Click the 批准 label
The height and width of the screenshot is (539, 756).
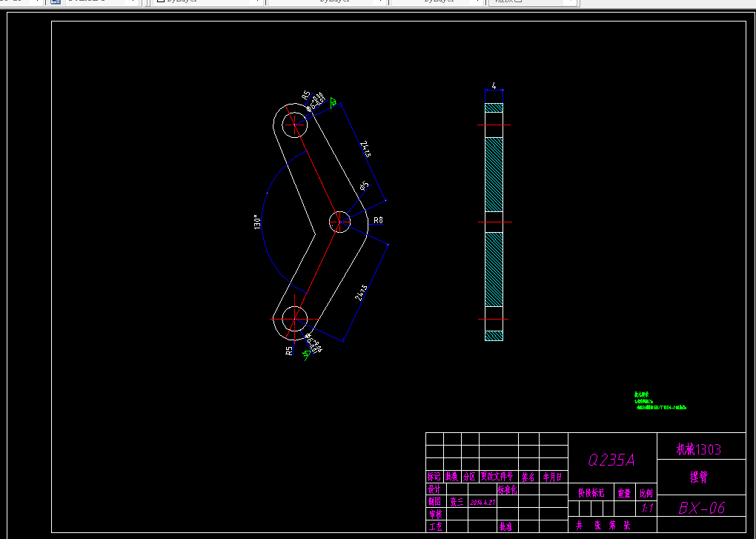(505, 526)
